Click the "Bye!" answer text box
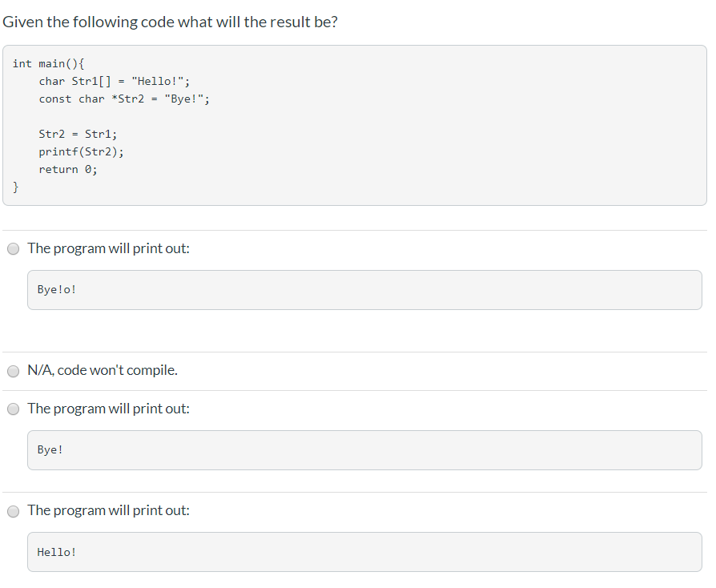 [364, 449]
